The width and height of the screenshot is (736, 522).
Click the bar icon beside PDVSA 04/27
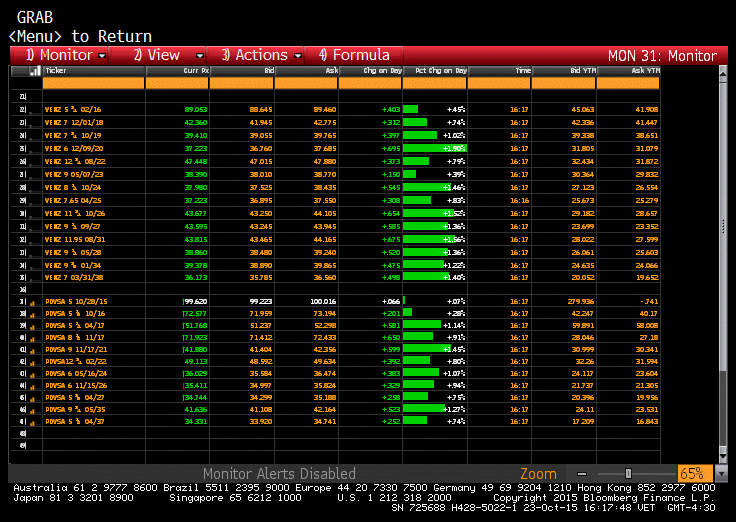pos(32,399)
